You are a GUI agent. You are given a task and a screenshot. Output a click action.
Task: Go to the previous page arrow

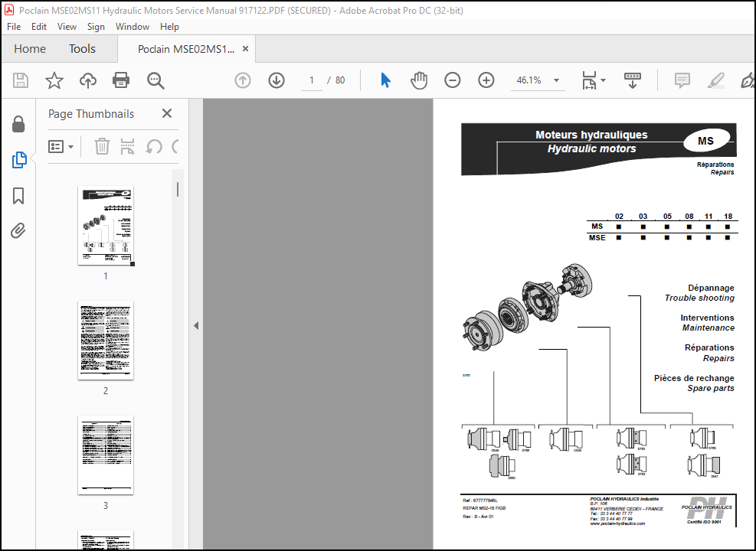pos(243,80)
